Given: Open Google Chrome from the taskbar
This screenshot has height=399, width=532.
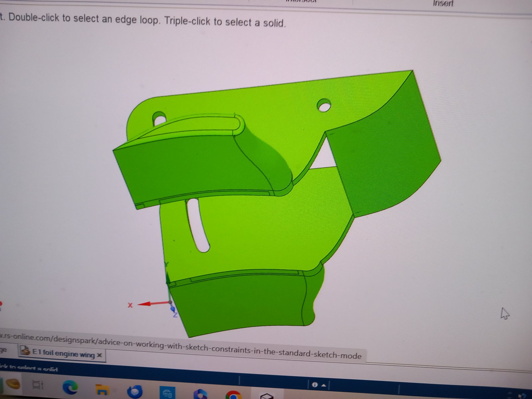Looking at the screenshot, I should tap(233, 395).
